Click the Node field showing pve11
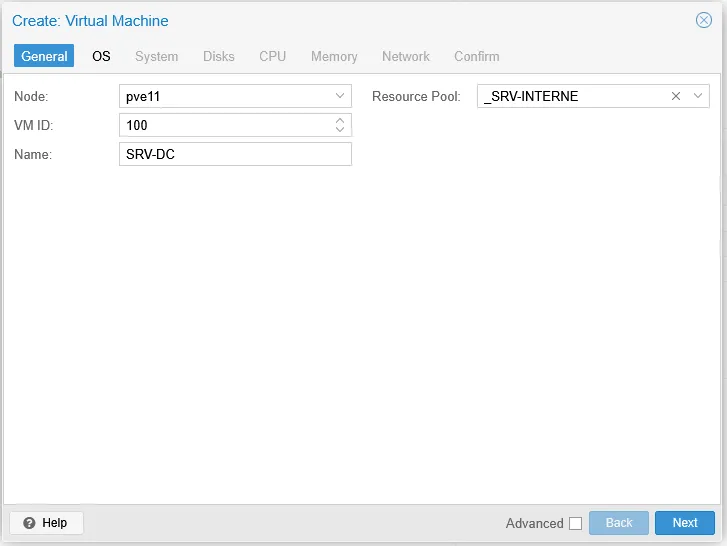The width and height of the screenshot is (727, 546). (x=225, y=97)
